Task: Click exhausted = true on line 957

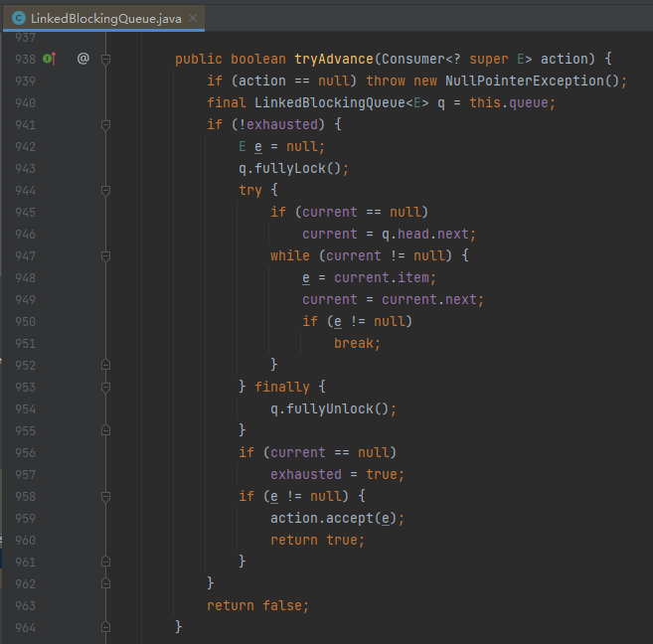Action: click(334, 475)
